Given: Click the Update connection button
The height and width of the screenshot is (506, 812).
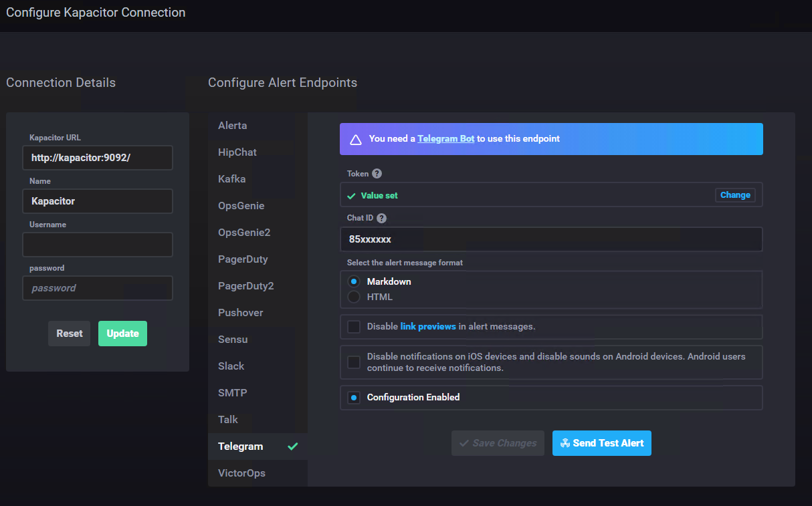Looking at the screenshot, I should 122,334.
